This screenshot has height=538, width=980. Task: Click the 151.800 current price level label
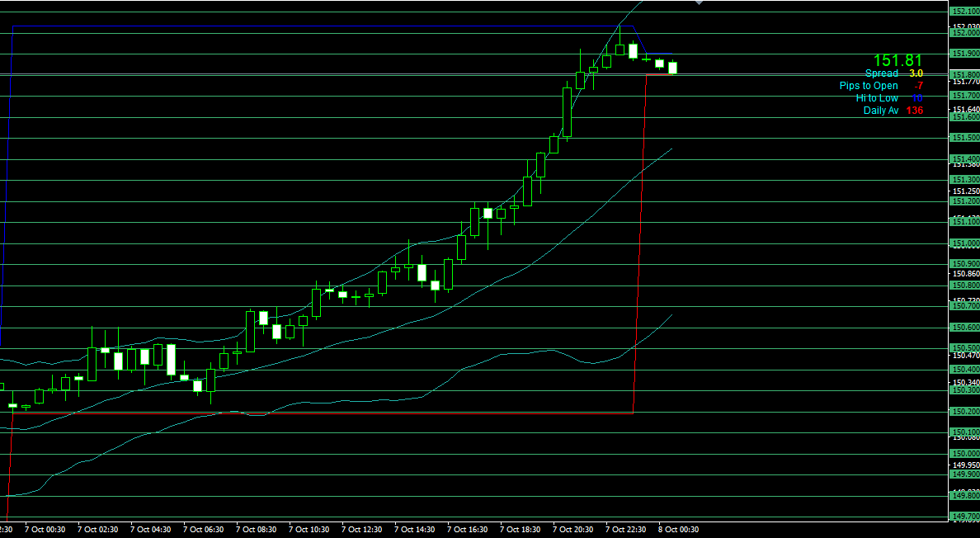964,74
